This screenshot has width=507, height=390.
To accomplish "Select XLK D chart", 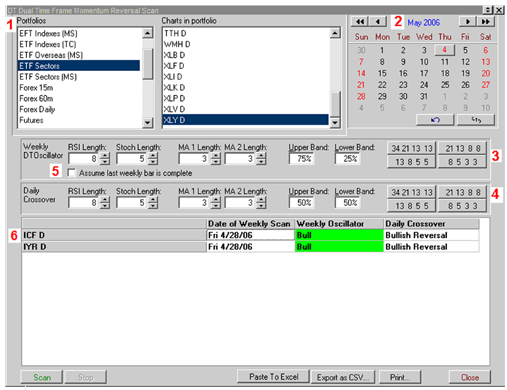I will point(246,87).
